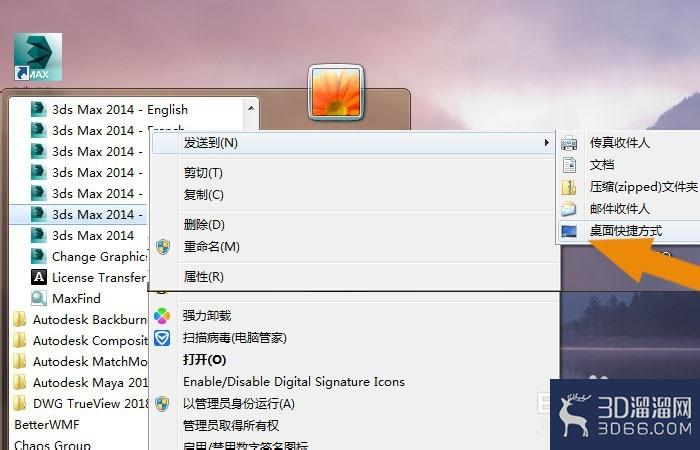This screenshot has height=450, width=700.
Task: Select 3ds Max 2014 - English entry
Action: click(x=120, y=109)
